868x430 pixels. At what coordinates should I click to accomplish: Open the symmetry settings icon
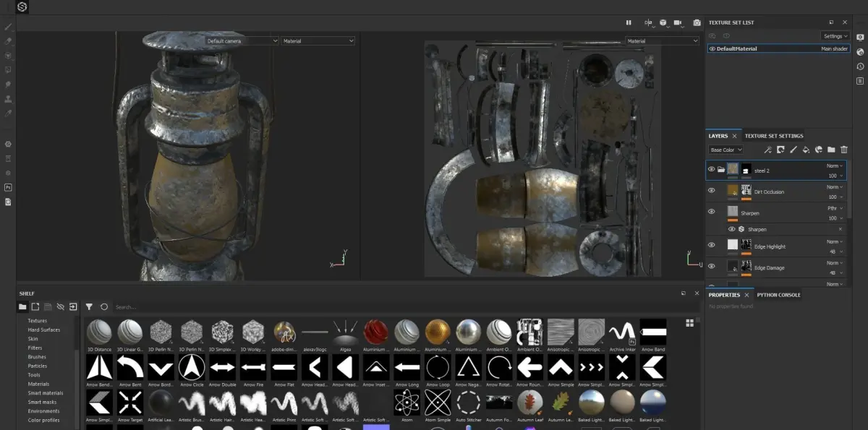coord(648,22)
